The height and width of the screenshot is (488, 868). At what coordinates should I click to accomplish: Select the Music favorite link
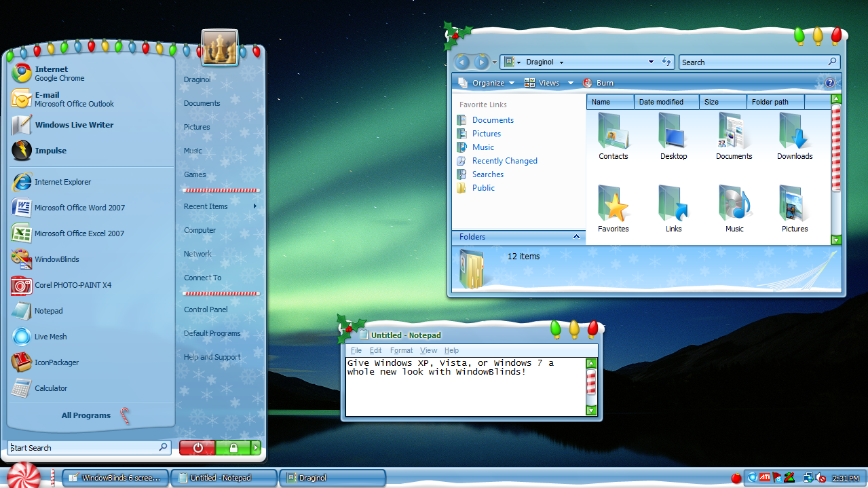pos(483,147)
